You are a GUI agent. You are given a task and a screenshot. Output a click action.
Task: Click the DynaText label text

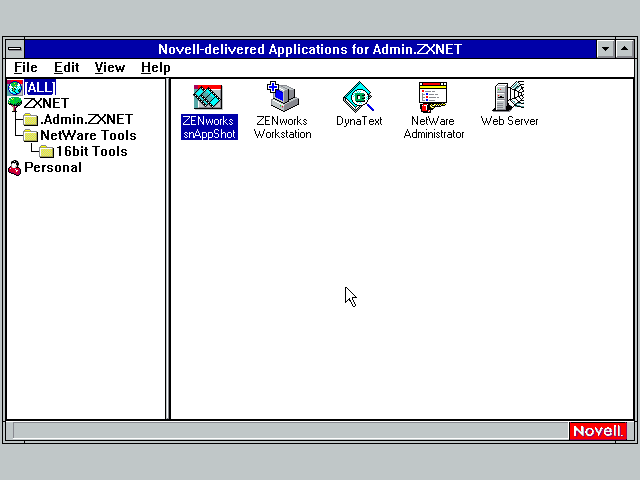coord(359,121)
